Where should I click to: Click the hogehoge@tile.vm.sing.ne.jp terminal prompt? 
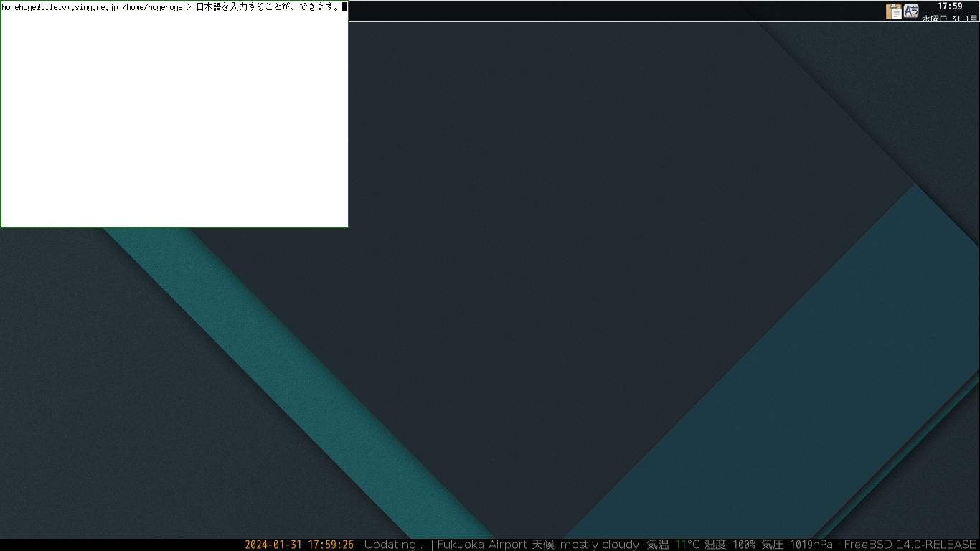[x=60, y=7]
